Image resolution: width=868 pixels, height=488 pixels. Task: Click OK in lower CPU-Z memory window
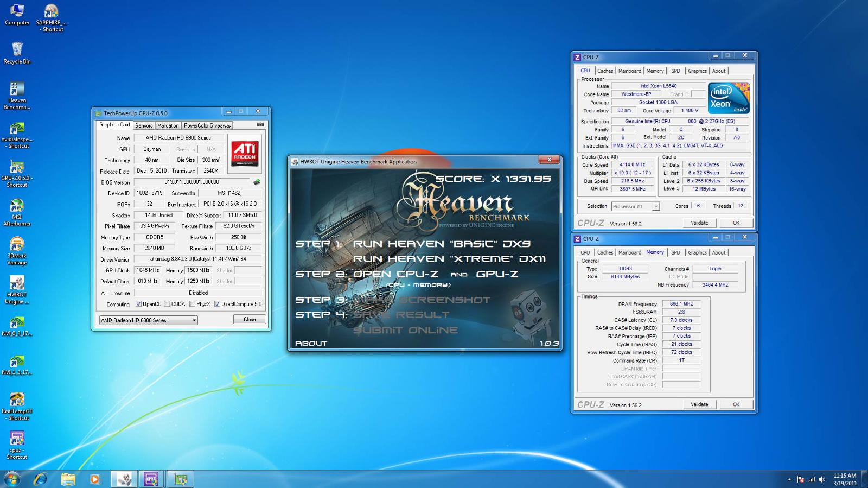[x=736, y=404]
